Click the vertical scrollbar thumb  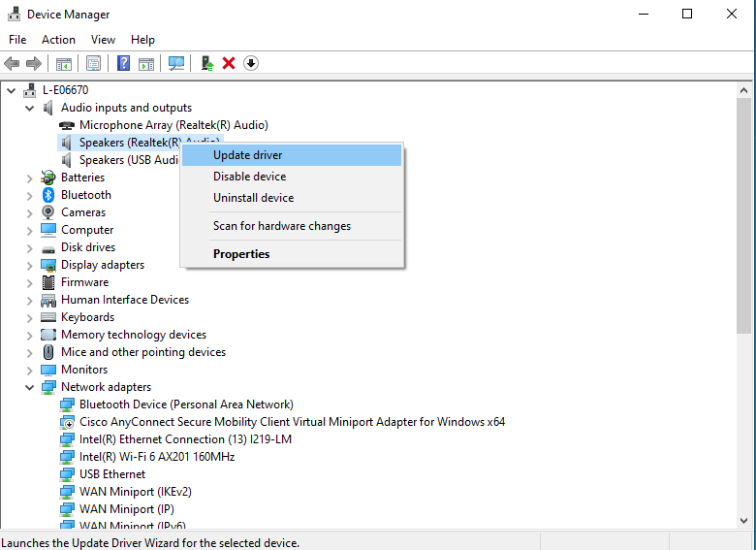[x=743, y=215]
